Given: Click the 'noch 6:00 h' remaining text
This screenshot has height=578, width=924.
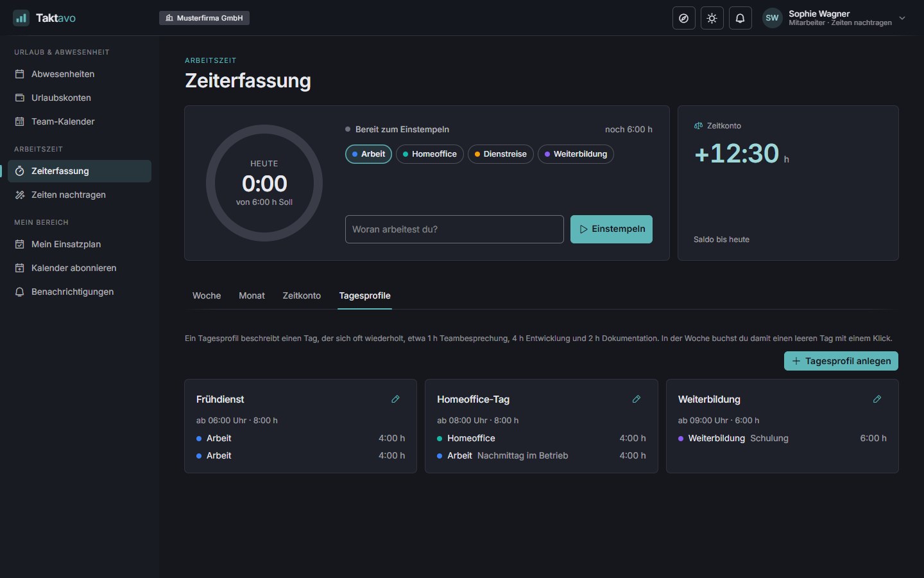Looking at the screenshot, I should (629, 129).
